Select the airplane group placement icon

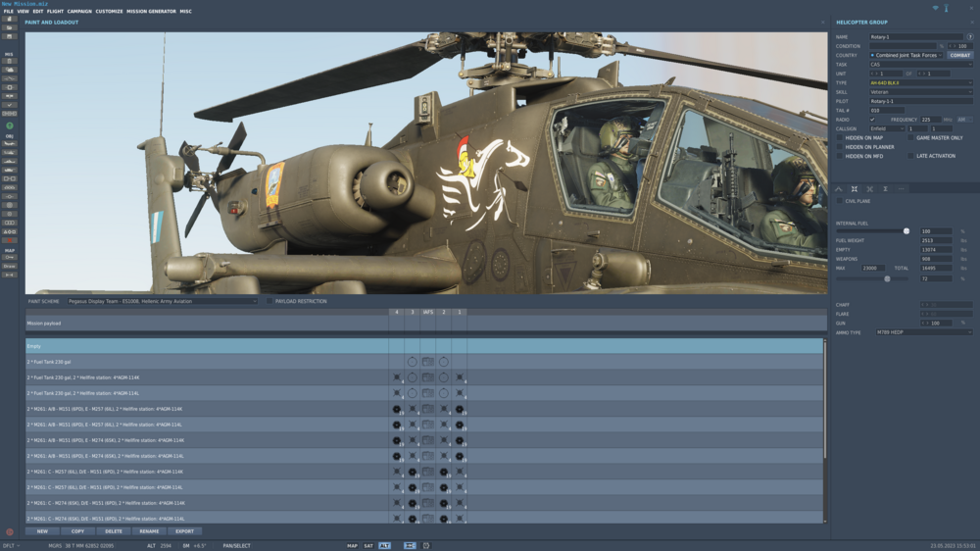(x=10, y=144)
